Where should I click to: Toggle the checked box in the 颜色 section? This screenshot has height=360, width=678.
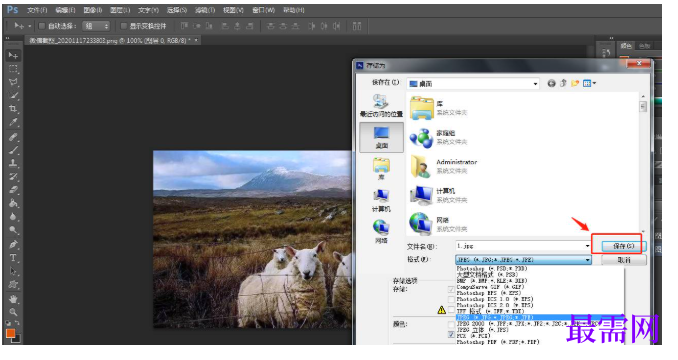pos(451,335)
